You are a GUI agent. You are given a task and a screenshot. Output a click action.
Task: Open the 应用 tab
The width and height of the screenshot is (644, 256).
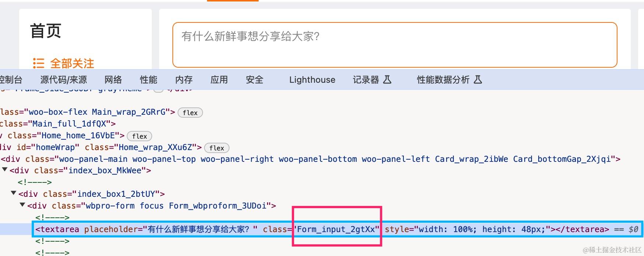pyautogui.click(x=219, y=79)
